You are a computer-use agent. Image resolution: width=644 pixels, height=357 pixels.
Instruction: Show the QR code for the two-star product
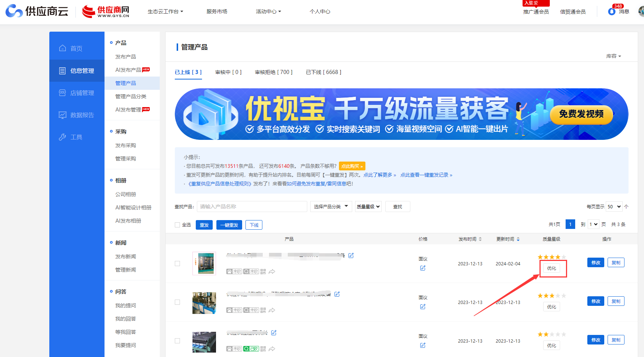263,349
